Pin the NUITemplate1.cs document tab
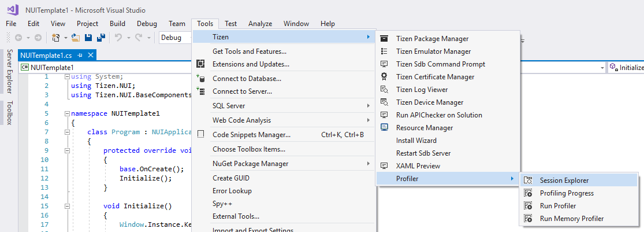The height and width of the screenshot is (232, 644). pos(80,56)
